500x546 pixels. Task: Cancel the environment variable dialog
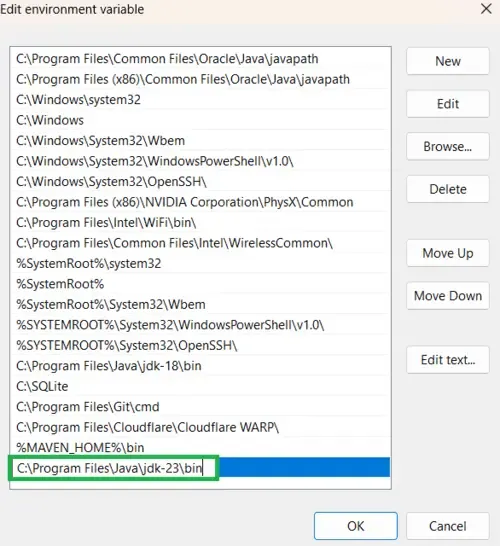click(x=447, y=526)
